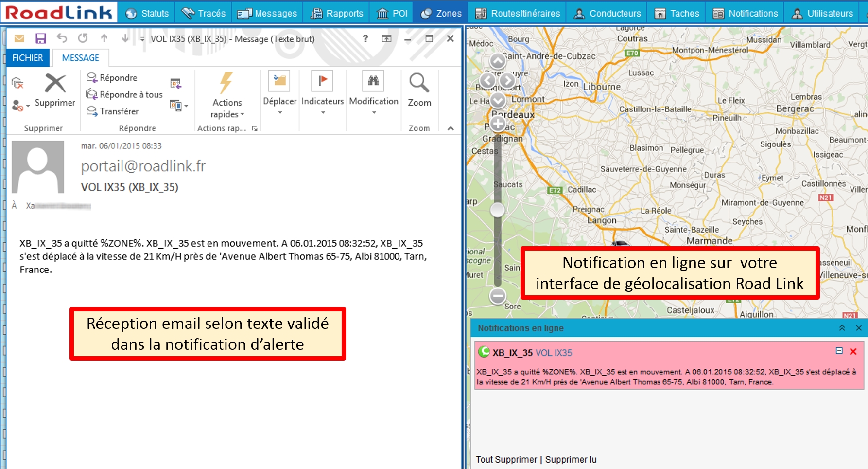Undo using the quick access arrow

click(x=62, y=38)
